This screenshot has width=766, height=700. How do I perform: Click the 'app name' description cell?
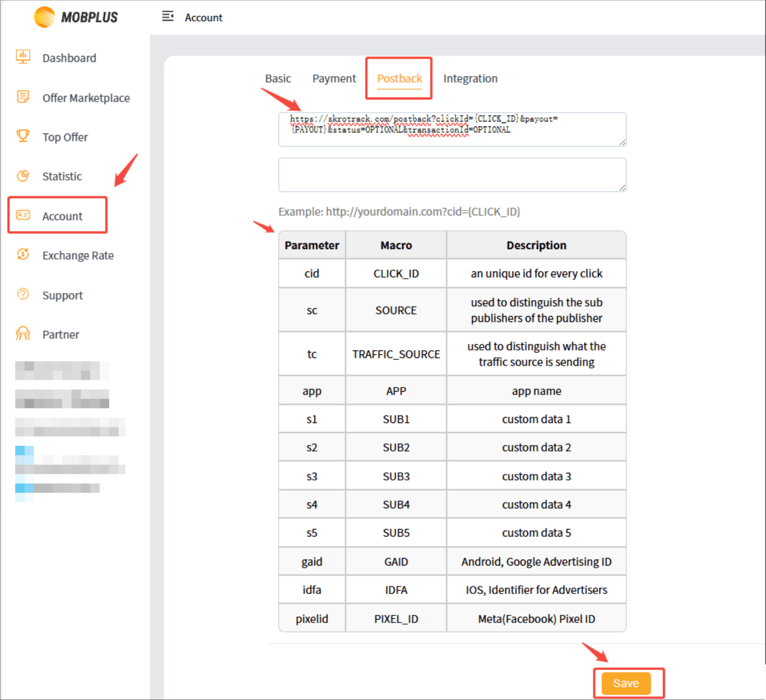click(536, 391)
